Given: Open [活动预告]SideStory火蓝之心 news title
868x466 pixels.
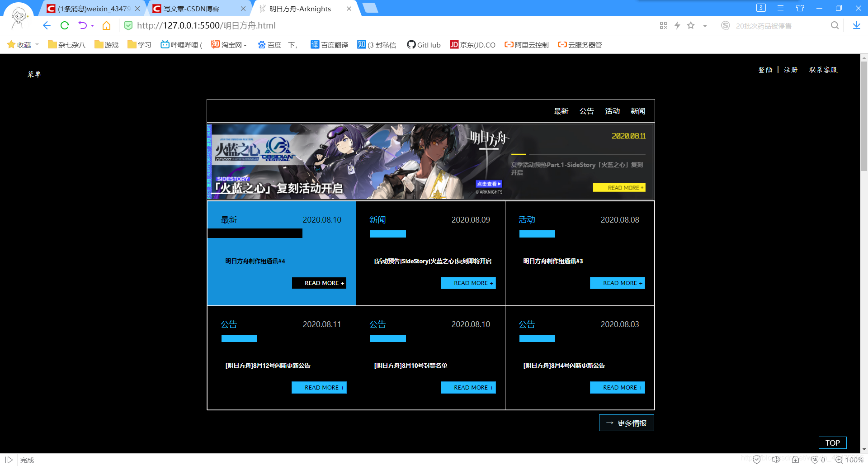Looking at the screenshot, I should [433, 261].
